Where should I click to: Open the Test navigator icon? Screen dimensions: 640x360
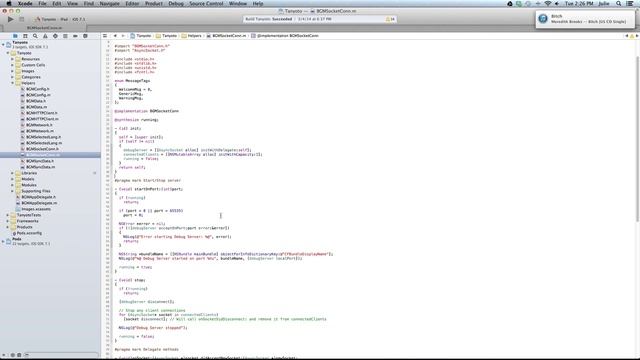[55, 36]
